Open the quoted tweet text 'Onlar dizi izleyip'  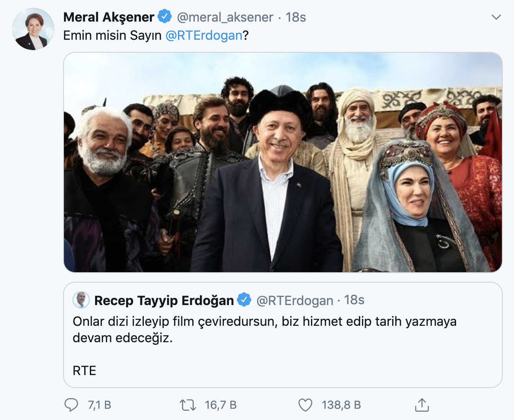(264, 330)
